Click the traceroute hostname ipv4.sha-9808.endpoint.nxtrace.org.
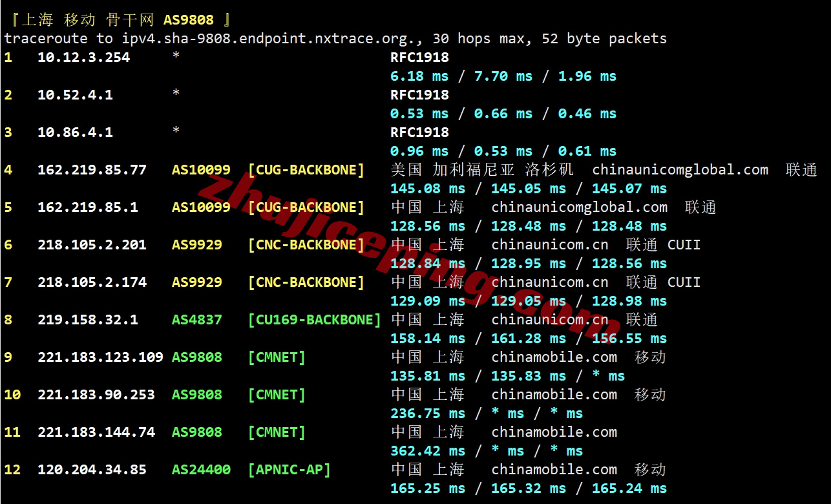 [269, 39]
